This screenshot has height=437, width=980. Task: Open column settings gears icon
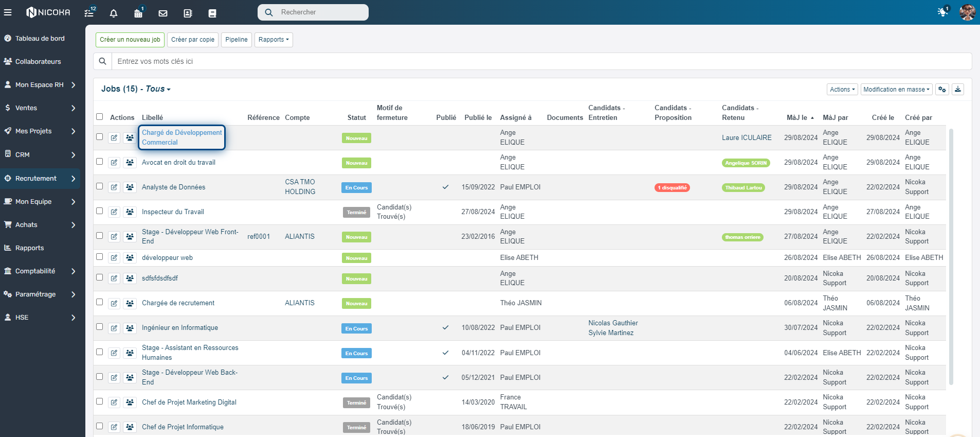(x=942, y=90)
